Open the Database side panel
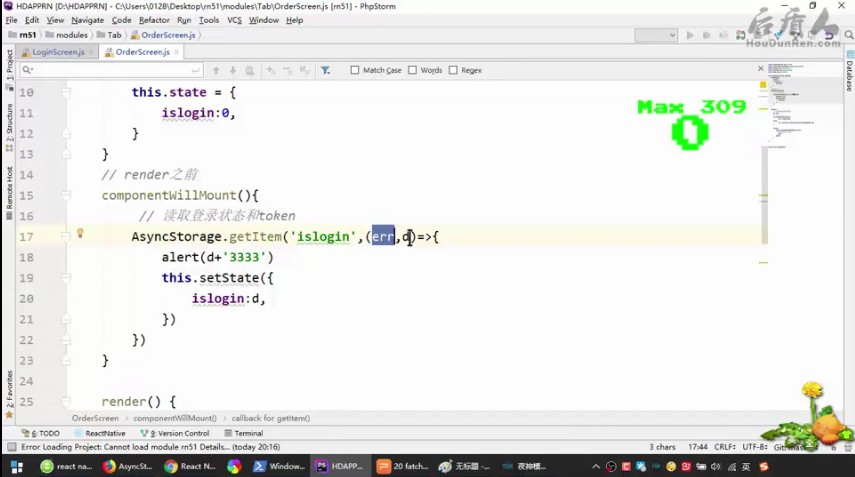The image size is (855, 477). (x=849, y=75)
